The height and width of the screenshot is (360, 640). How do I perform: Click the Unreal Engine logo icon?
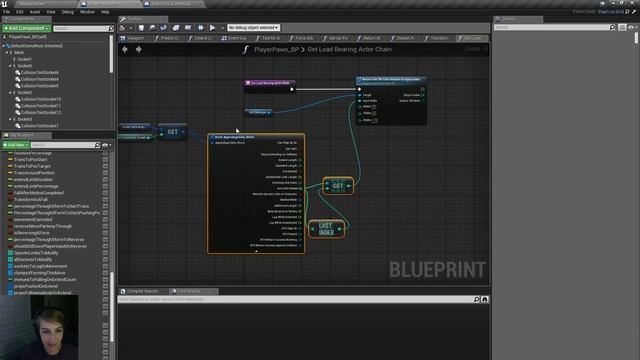click(x=4, y=4)
